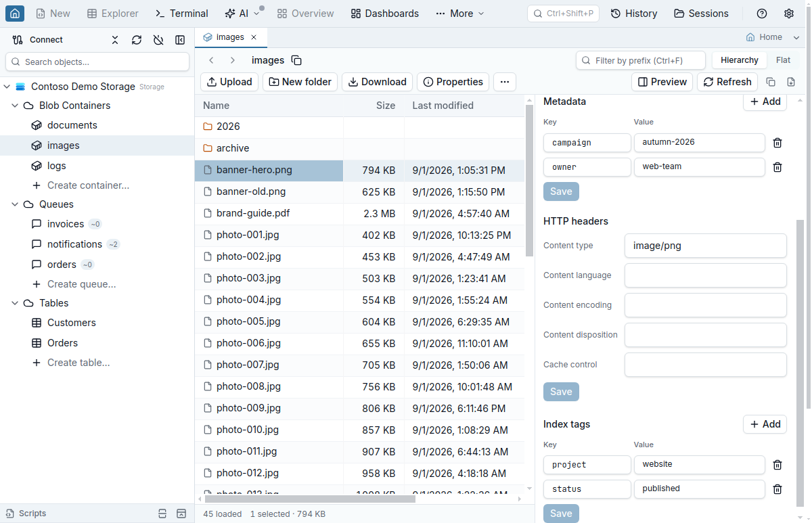Open Dashboards
812x523 pixels.
click(x=385, y=14)
